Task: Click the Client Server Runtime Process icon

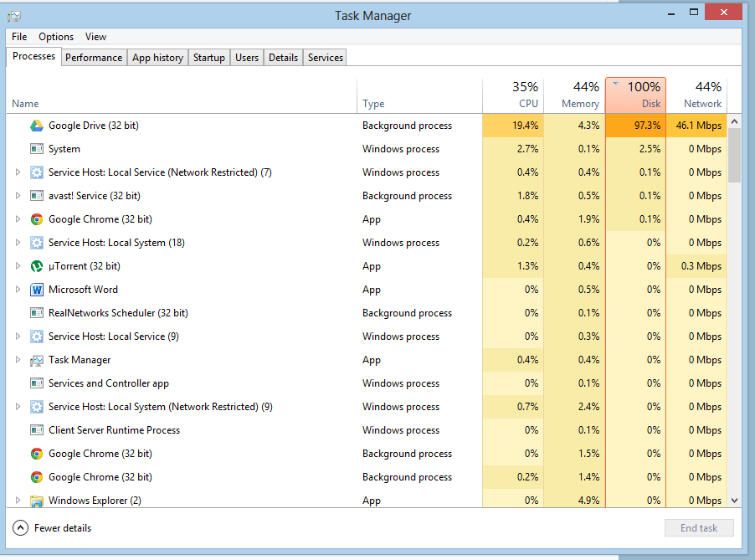Action: coord(37,430)
